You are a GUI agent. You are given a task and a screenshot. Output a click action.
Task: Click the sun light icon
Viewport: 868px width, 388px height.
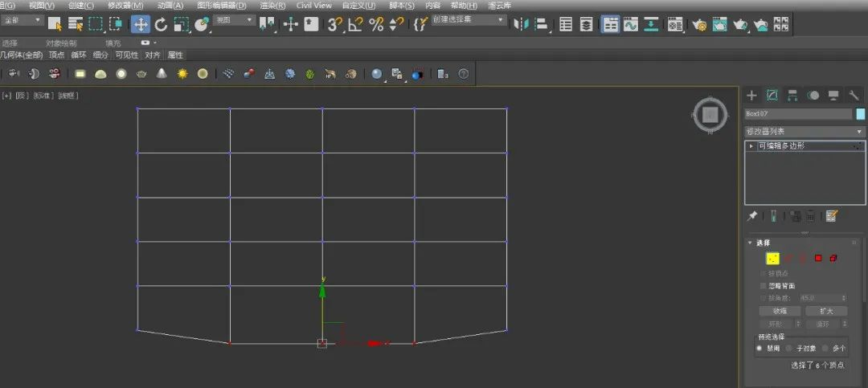pyautogui.click(x=182, y=74)
